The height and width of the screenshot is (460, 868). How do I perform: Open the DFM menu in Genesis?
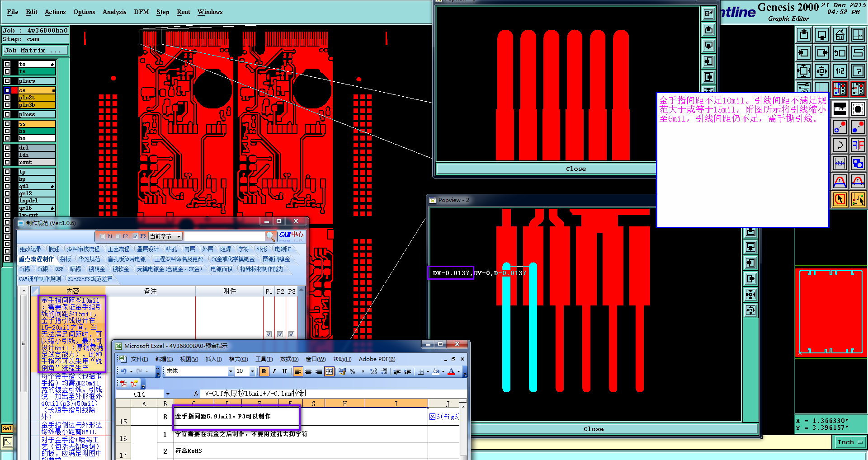(142, 12)
